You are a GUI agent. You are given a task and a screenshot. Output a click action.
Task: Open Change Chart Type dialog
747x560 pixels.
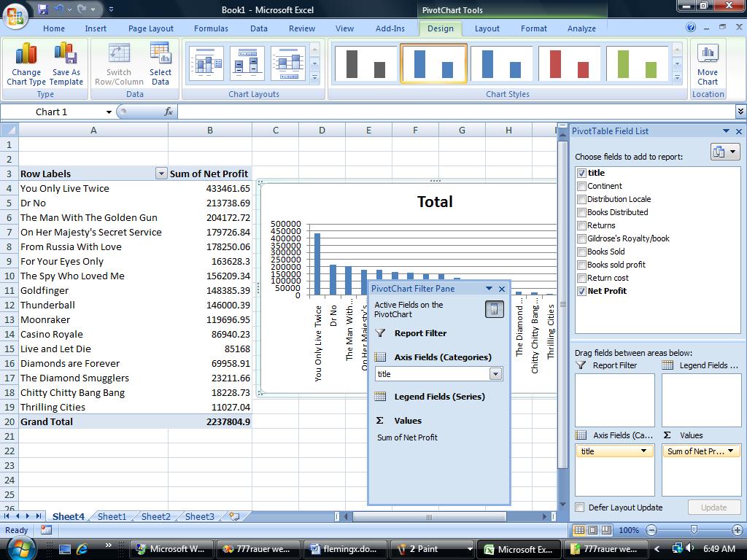(26, 64)
